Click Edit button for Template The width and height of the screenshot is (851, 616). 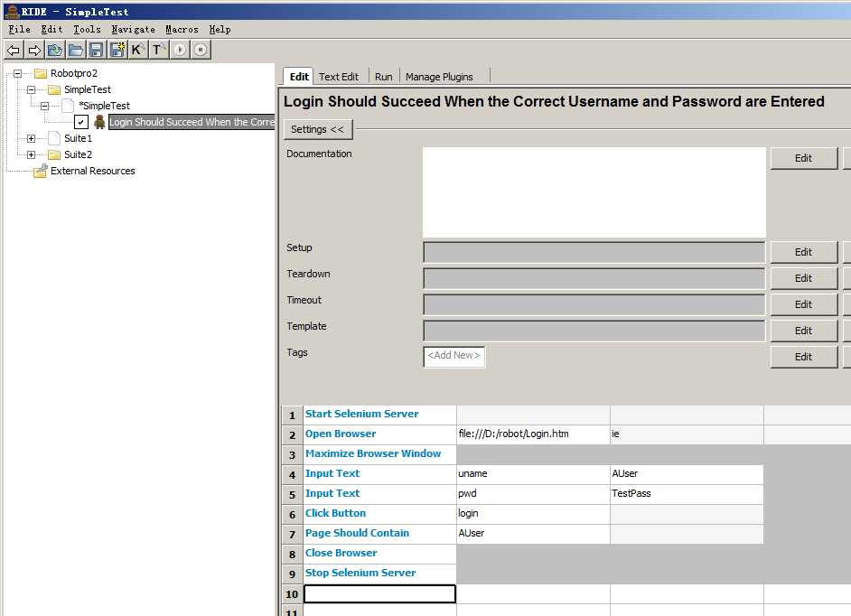click(804, 331)
